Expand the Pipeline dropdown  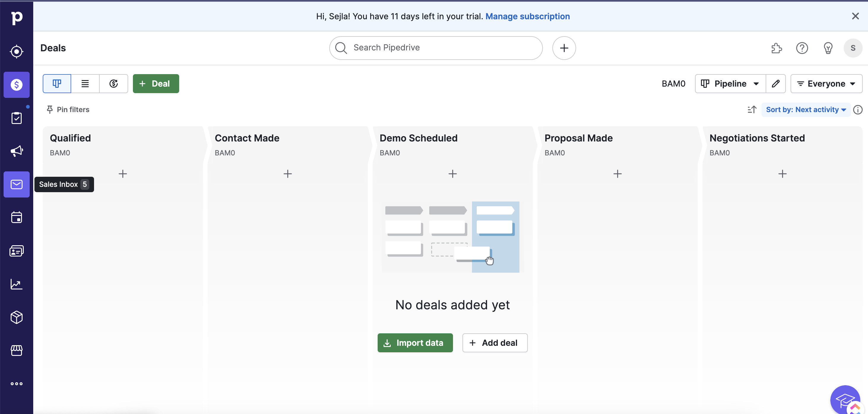coord(730,84)
